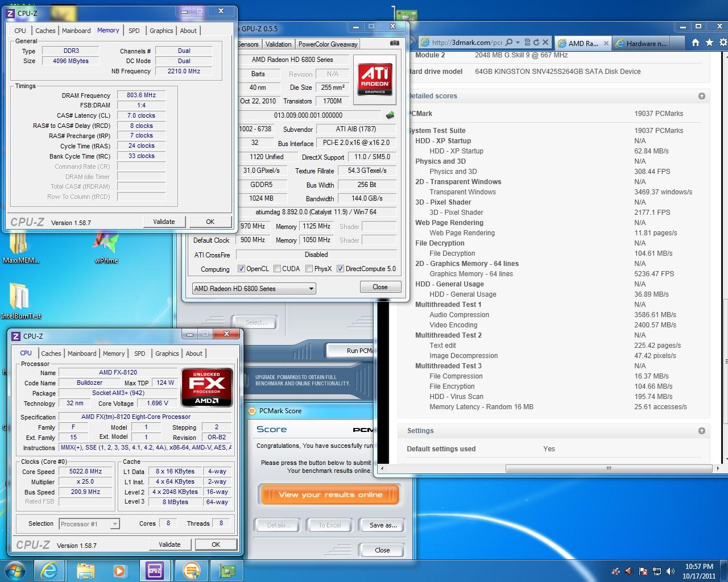Click 19037 PCMarks beside PCMark
728x582 pixels.
point(659,114)
